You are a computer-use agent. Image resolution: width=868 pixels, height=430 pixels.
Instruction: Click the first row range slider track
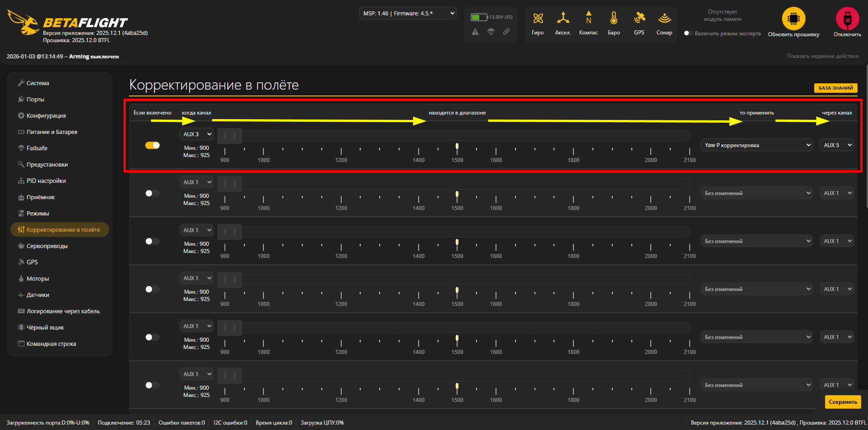pyautogui.click(x=457, y=136)
